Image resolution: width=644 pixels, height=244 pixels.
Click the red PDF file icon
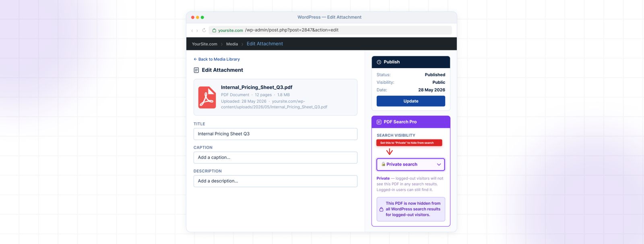(x=207, y=97)
